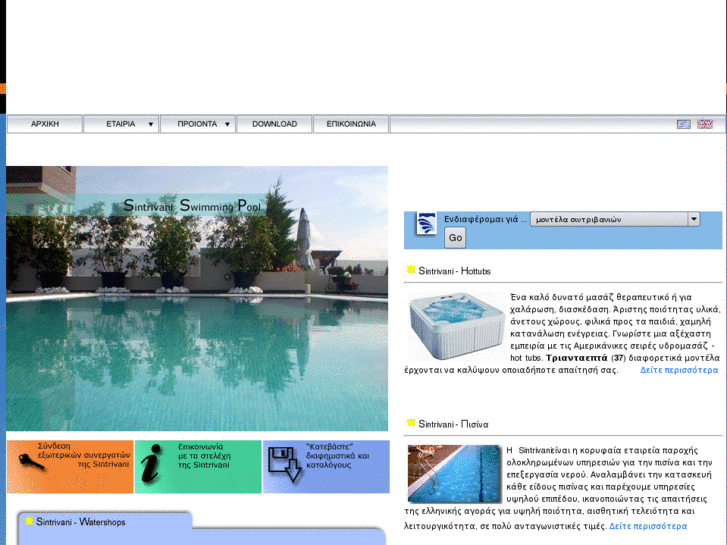This screenshot has height=545, width=727.
Task: Click the floppy disk download icon
Action: tap(285, 464)
